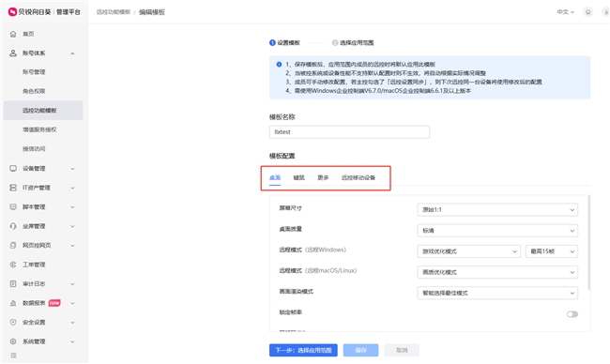Open 账号管理 in the sidebar
610x364 pixels.
click(34, 72)
